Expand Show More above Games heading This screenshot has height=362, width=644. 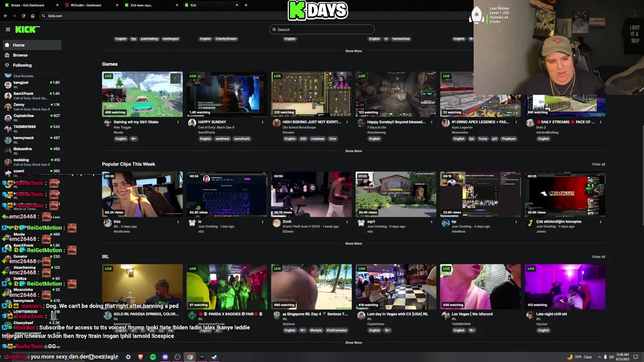pos(353,51)
